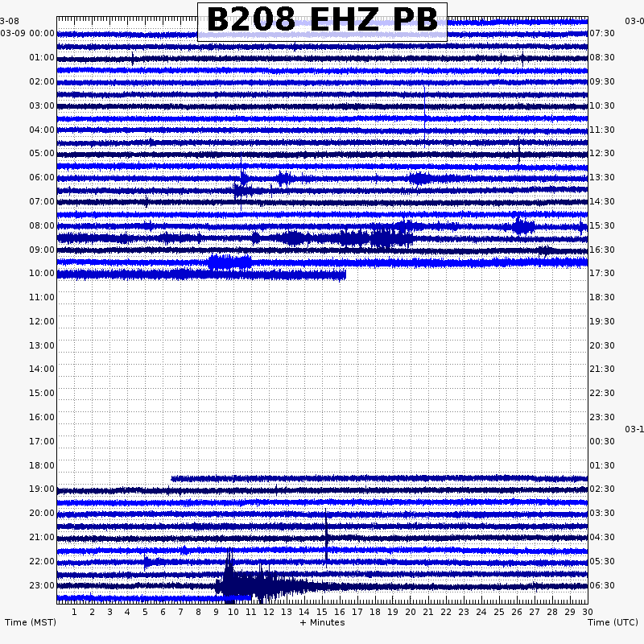
Task: Click the 19:30 UTC time label
Action: [602, 321]
